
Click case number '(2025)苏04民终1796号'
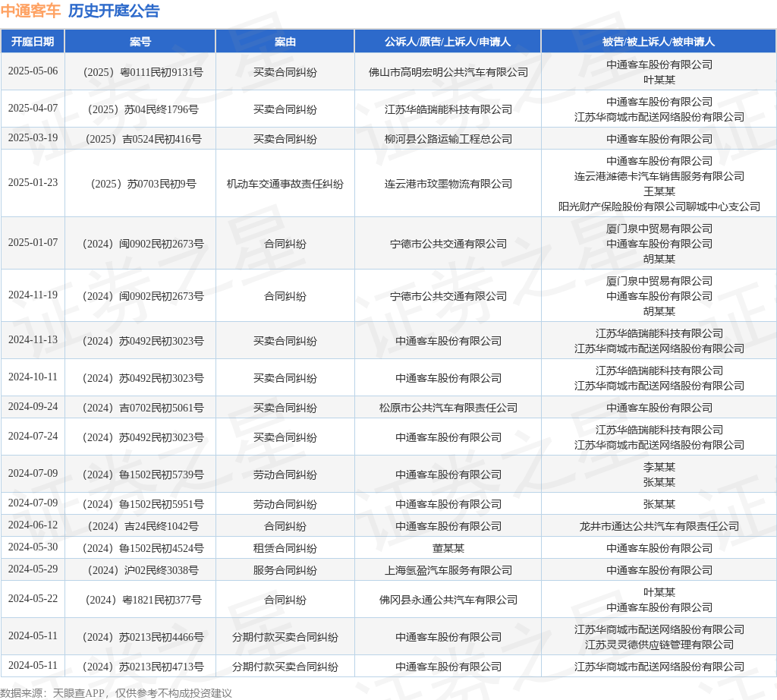(x=143, y=109)
